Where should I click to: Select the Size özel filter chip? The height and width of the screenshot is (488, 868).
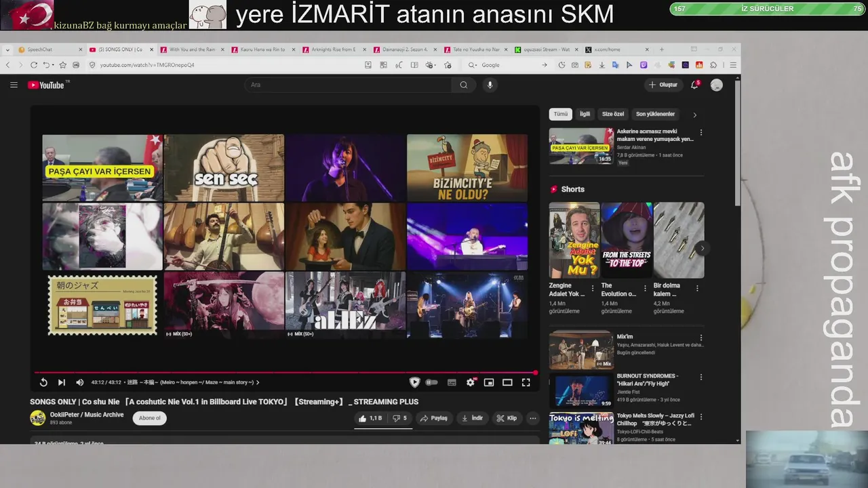[x=613, y=114]
